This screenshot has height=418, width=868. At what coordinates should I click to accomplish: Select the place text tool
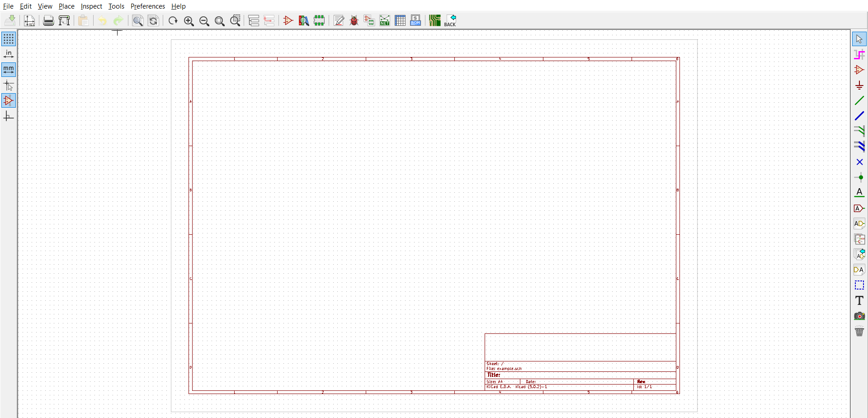(x=859, y=300)
